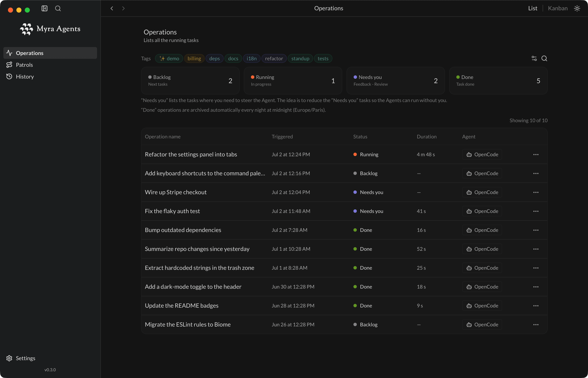Filter by the tests tag
This screenshot has width=588, height=378.
coord(323,58)
